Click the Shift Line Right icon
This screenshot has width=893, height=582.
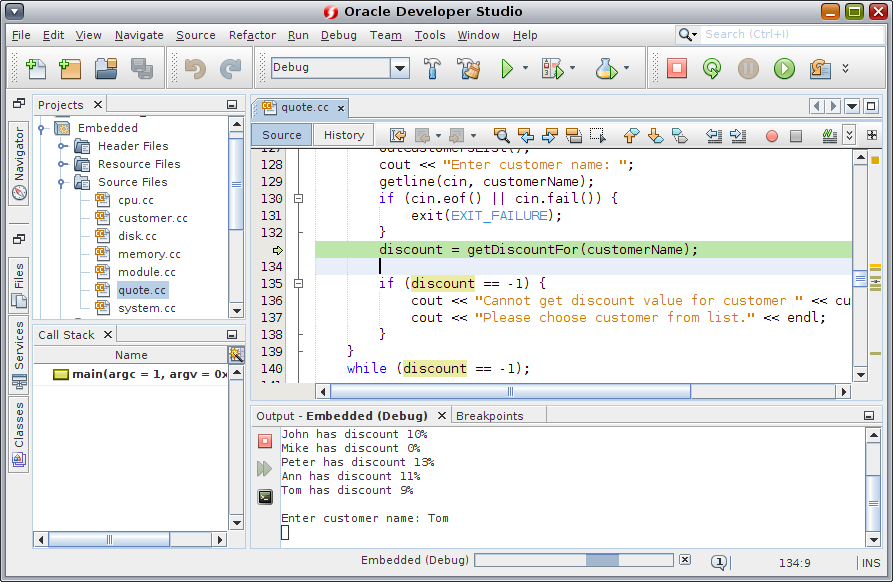(738, 135)
